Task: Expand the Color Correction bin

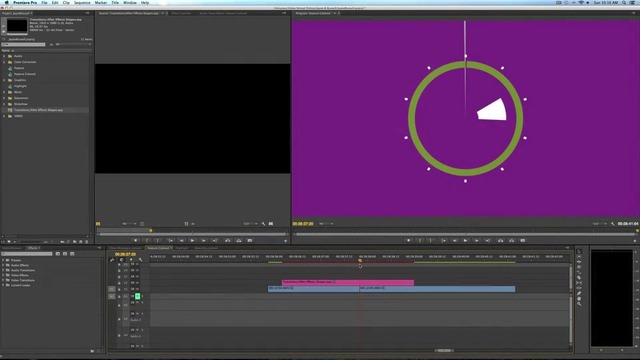Action: (x=4, y=62)
